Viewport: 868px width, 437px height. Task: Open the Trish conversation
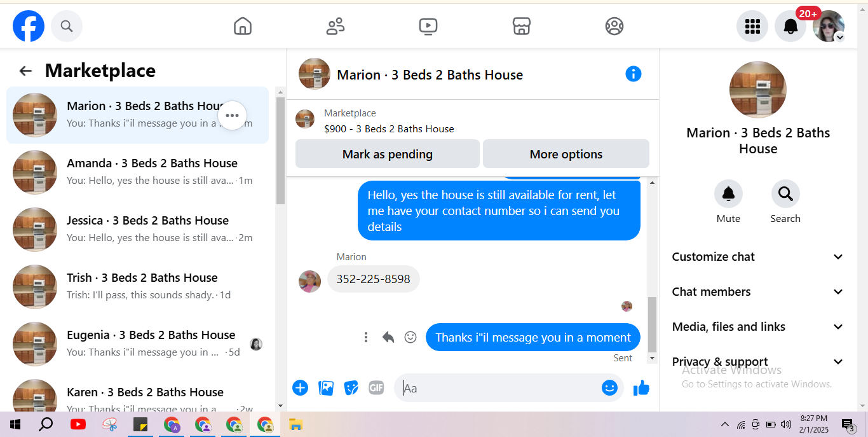pos(137,287)
